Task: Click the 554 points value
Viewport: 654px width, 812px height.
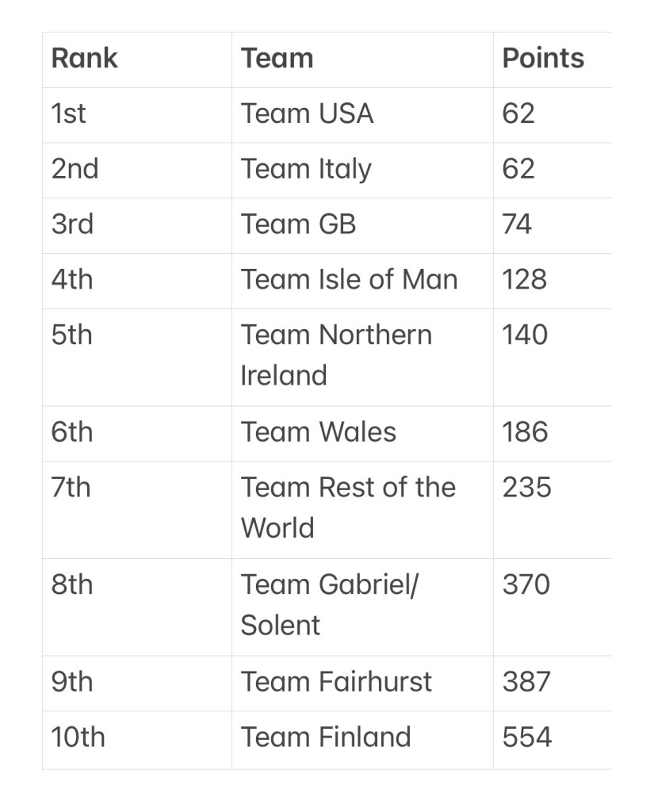Action: click(x=526, y=737)
